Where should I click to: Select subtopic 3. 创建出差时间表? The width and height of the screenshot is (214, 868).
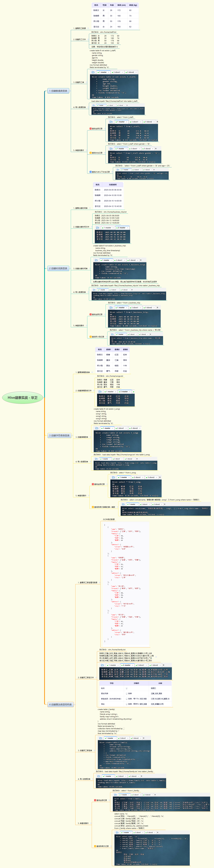80,268
